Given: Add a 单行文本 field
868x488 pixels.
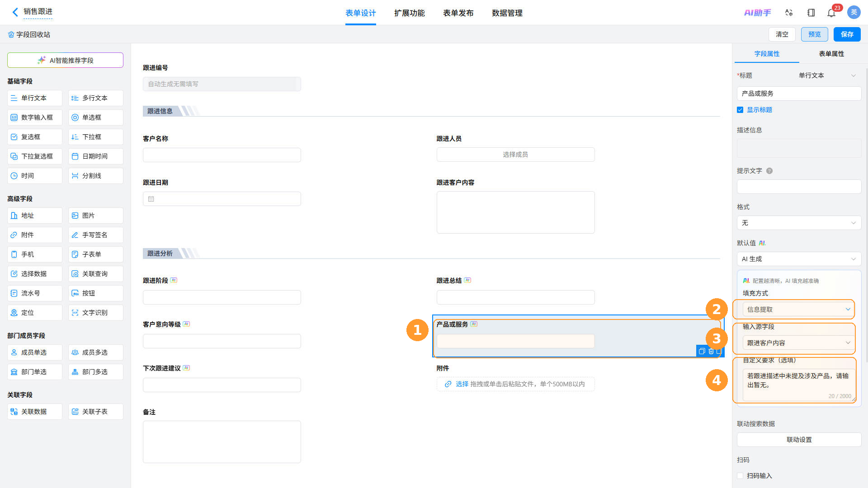Looking at the screenshot, I should click(x=35, y=98).
